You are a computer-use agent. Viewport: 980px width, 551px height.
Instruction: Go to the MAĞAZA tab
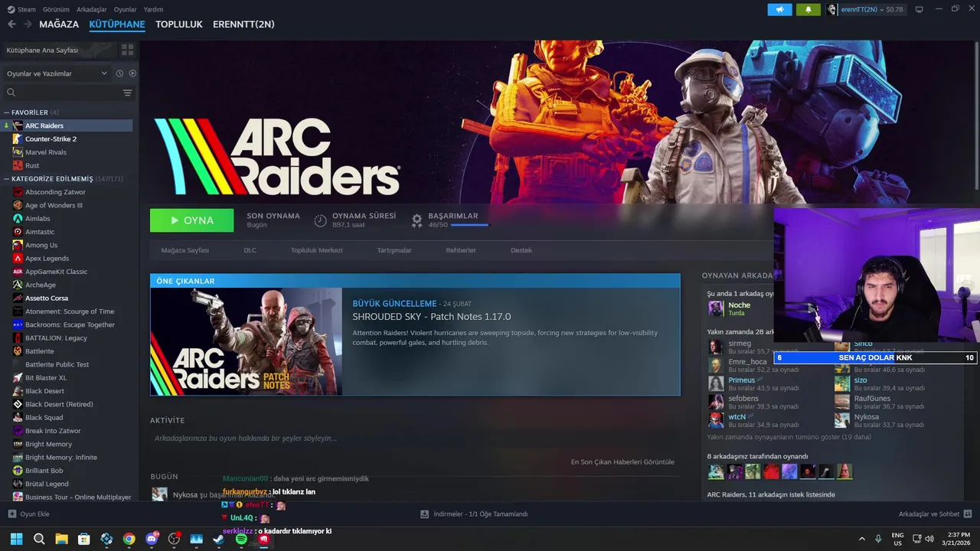pos(59,24)
